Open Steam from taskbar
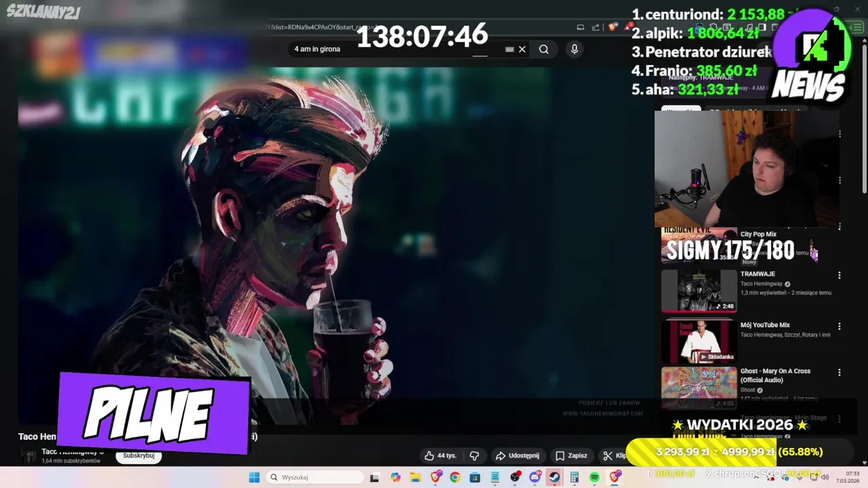This screenshot has width=868, height=488. coord(555,477)
